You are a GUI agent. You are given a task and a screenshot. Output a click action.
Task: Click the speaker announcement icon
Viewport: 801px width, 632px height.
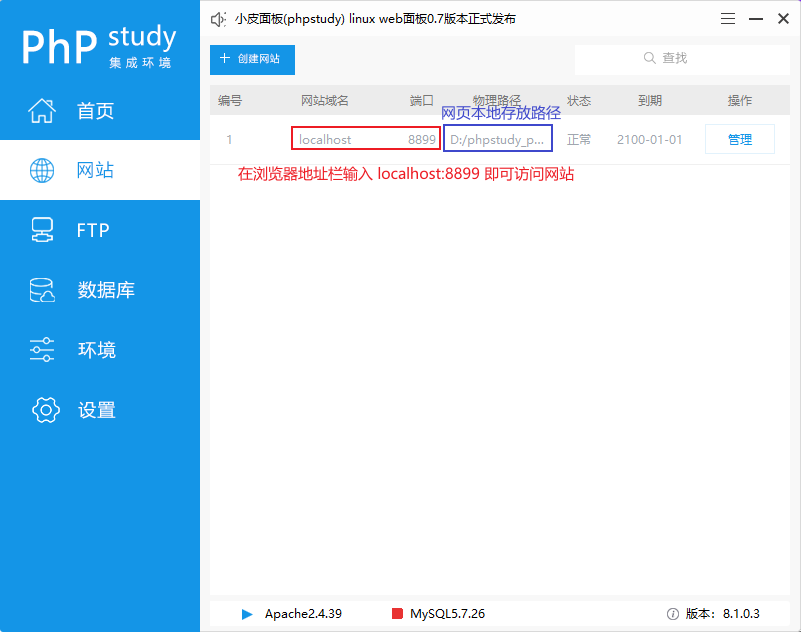coord(219,19)
